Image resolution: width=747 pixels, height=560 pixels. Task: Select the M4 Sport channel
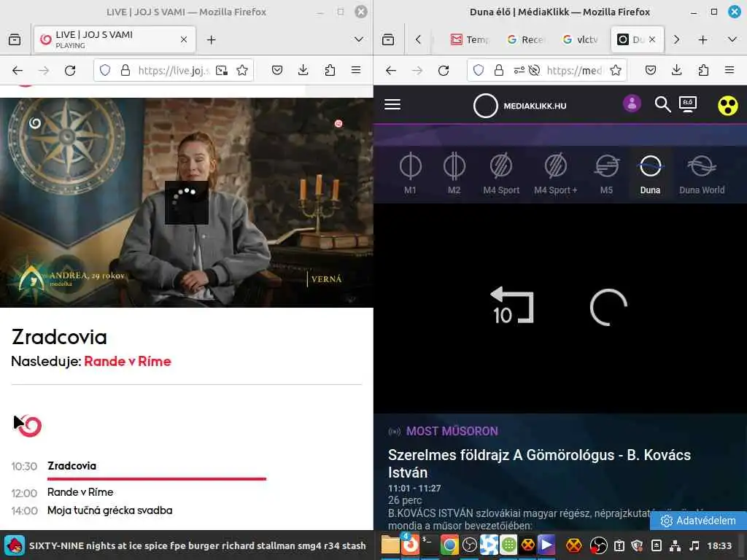[x=501, y=174]
